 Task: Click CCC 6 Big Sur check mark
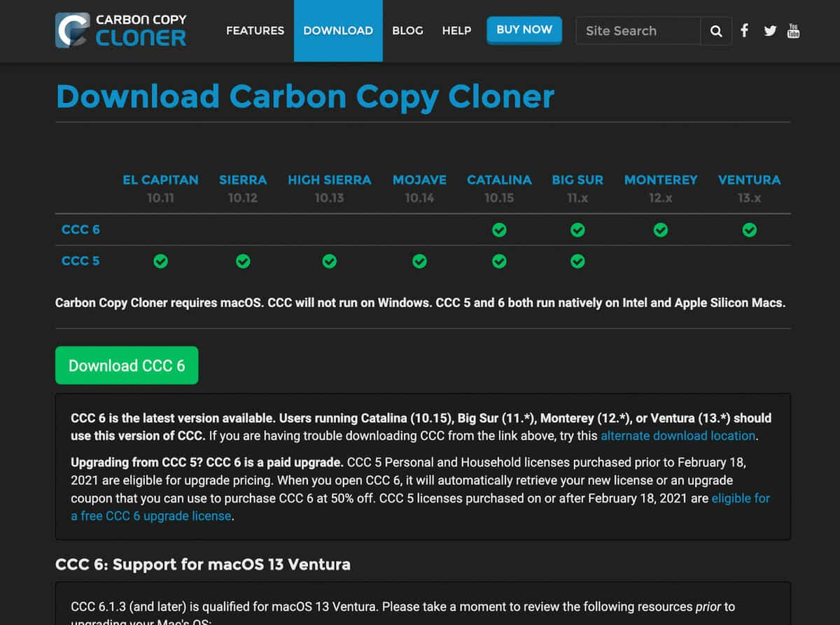point(577,230)
